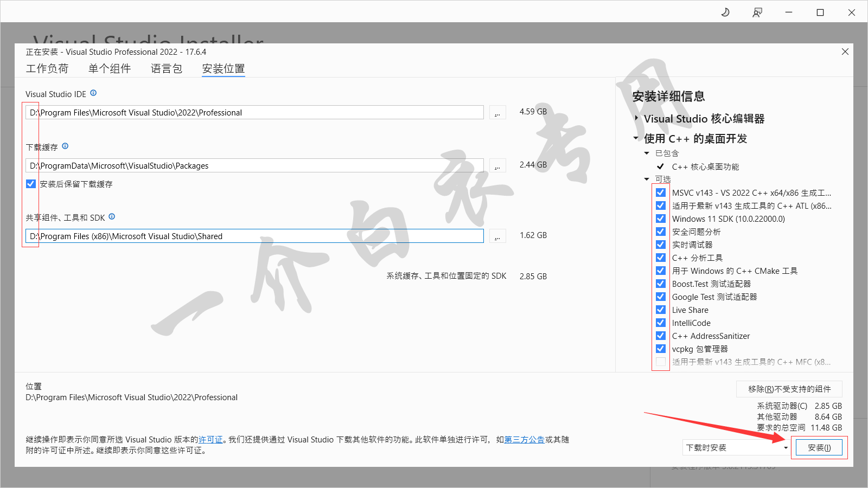Click info icon beside 共享组件、工具和 SDK
This screenshot has height=488, width=868.
[x=112, y=217]
